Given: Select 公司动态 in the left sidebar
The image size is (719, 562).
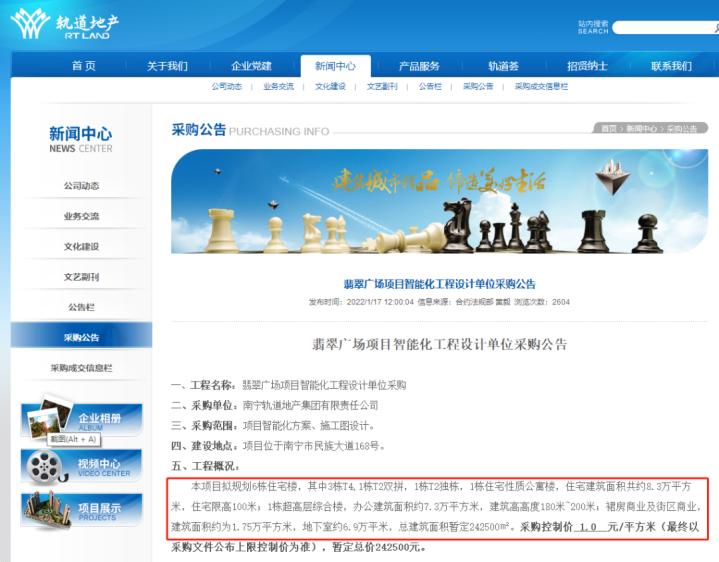Looking at the screenshot, I should 81,186.
